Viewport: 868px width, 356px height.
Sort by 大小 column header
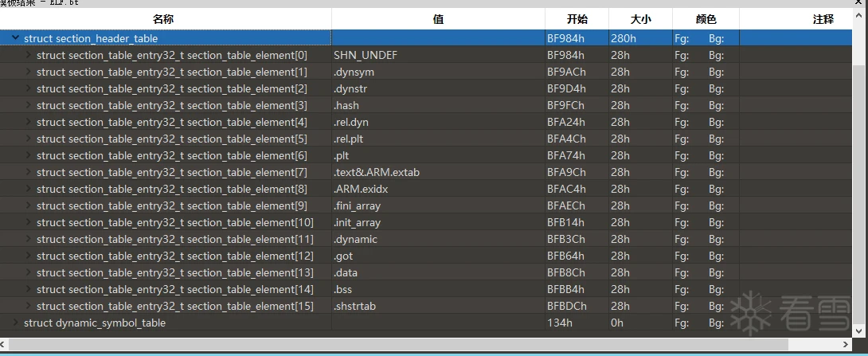point(640,19)
